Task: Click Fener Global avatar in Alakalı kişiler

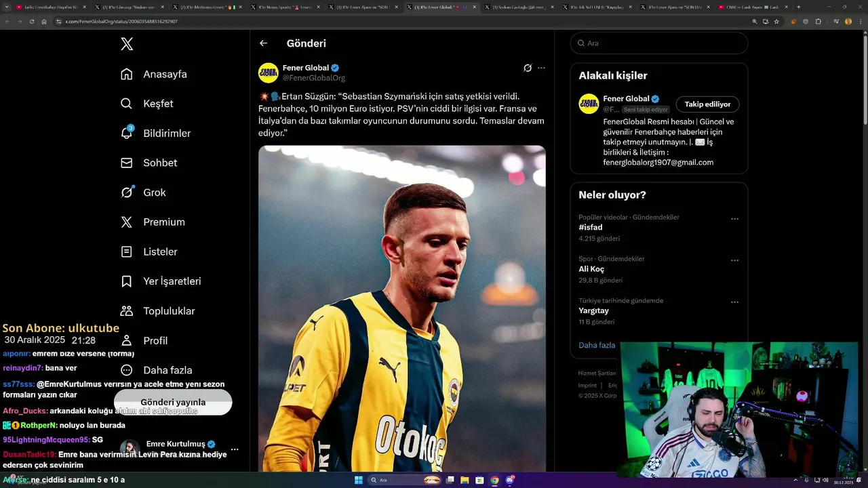Action: (589, 104)
